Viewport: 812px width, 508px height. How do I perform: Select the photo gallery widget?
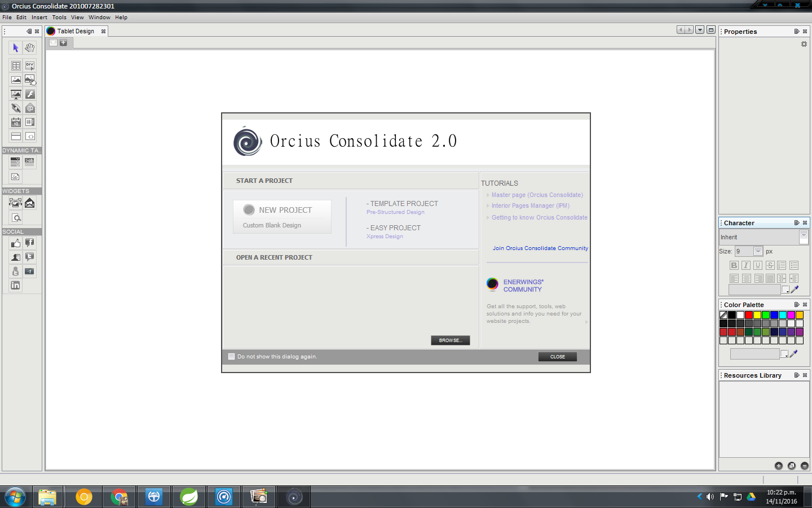pos(16,203)
